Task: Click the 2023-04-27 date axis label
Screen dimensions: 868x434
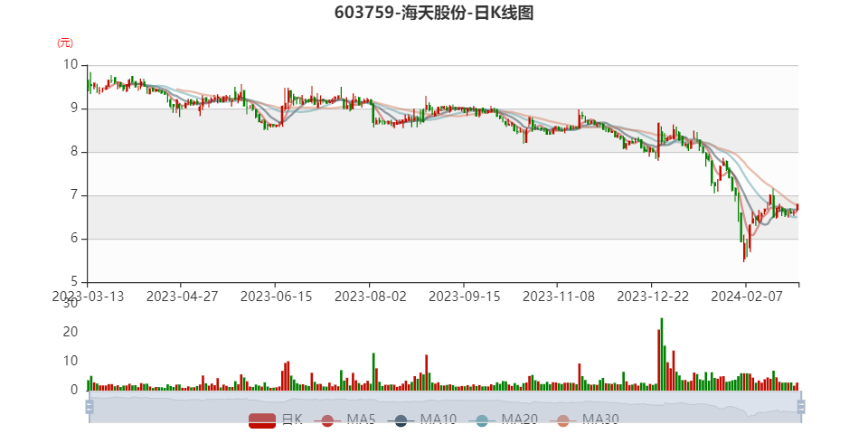Action: 181,297
